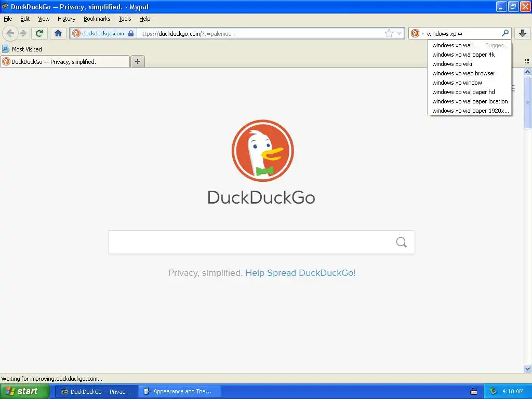Go forward with the Forward arrow

pyautogui.click(x=23, y=33)
